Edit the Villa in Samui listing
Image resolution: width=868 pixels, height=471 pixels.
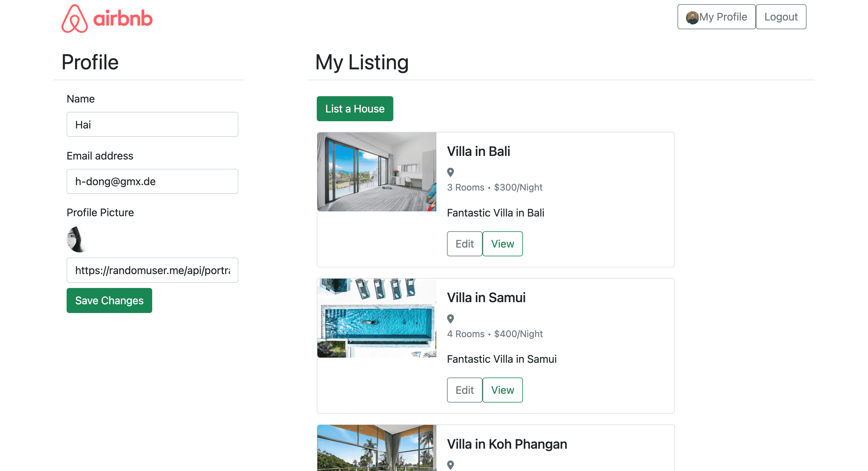coord(464,390)
